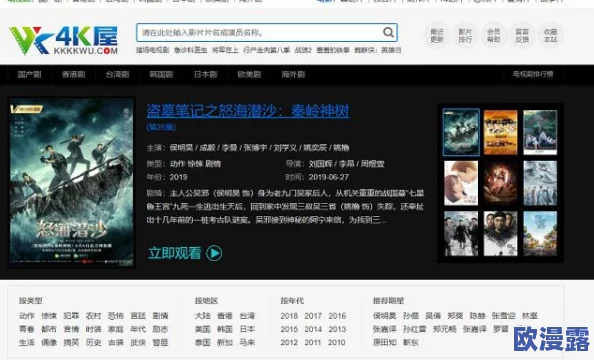
Task: Filter by genre 家庭
Action: click(x=116, y=329)
